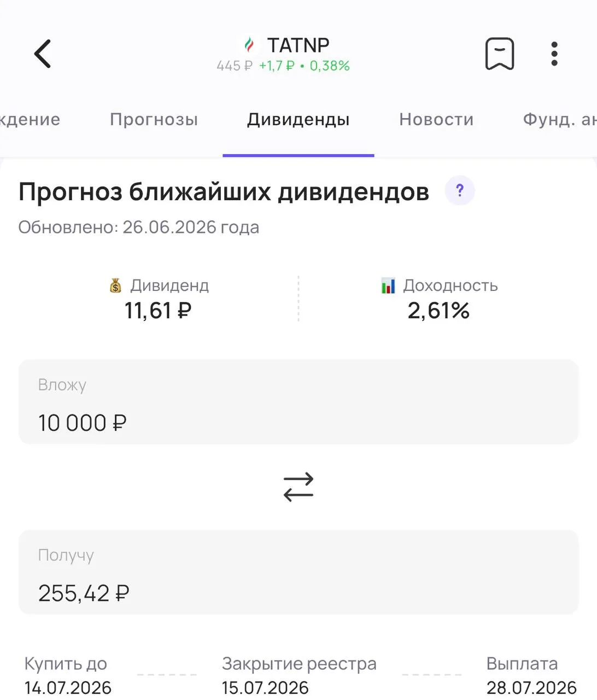Tap the Tatneft logo beside TATNP
Image resolution: width=597 pixels, height=700 pixels.
250,45
